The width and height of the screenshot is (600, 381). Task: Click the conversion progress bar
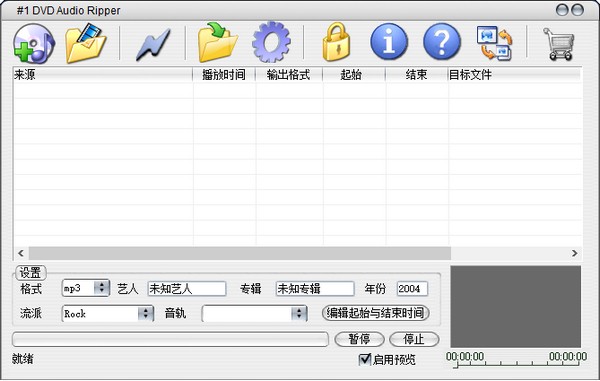coord(170,339)
